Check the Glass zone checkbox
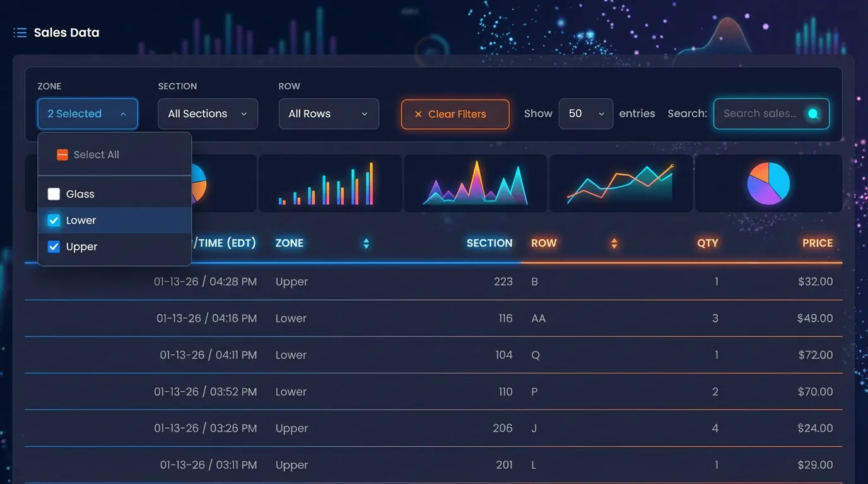Screen dimensions: 868x484 pos(54,193)
